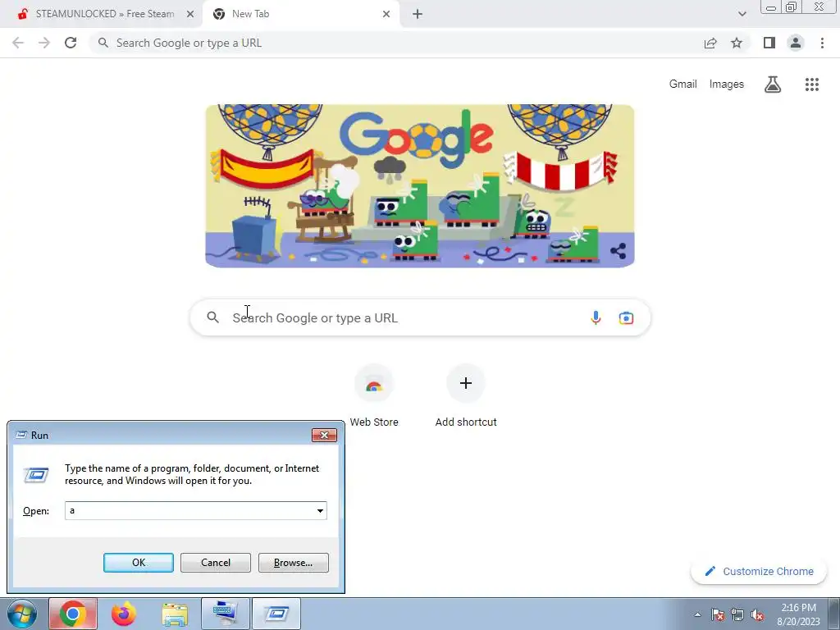Open the Action Center flag icon
This screenshot has height=630, width=840.
(718, 614)
